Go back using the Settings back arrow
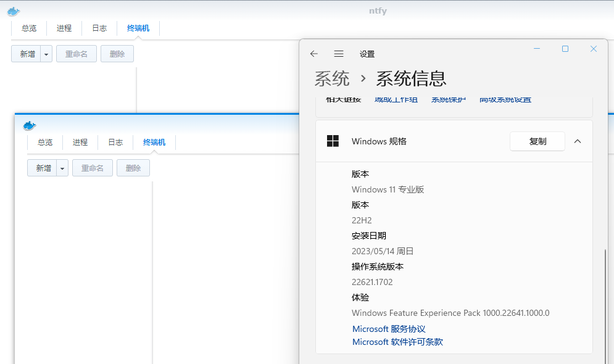The height and width of the screenshot is (364, 614). click(314, 54)
